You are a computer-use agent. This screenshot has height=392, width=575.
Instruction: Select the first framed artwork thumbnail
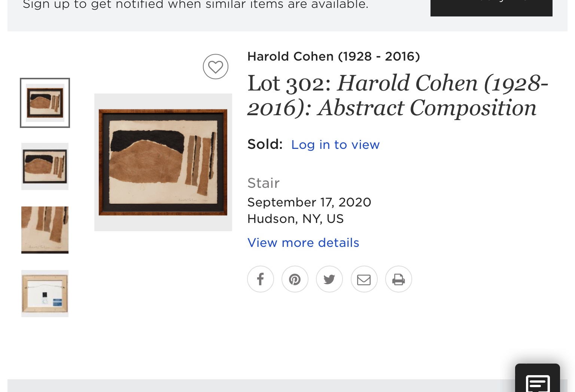[45, 103]
